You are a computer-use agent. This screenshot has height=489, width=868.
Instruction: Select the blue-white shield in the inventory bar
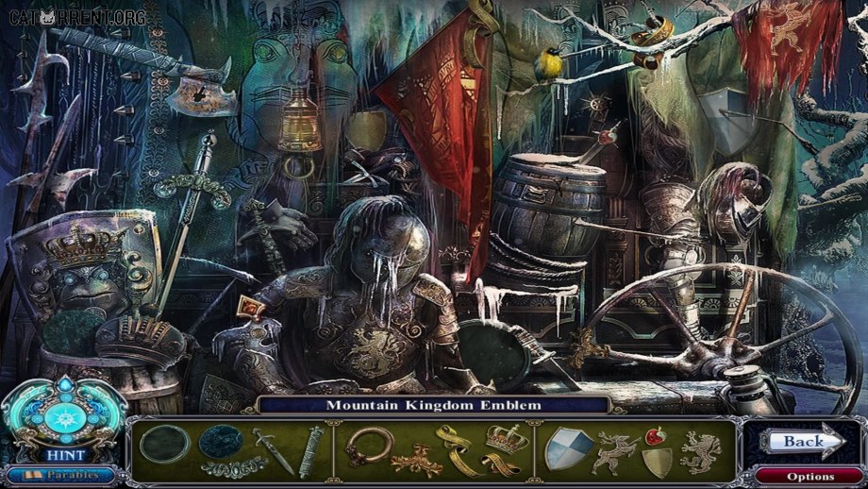(x=569, y=448)
